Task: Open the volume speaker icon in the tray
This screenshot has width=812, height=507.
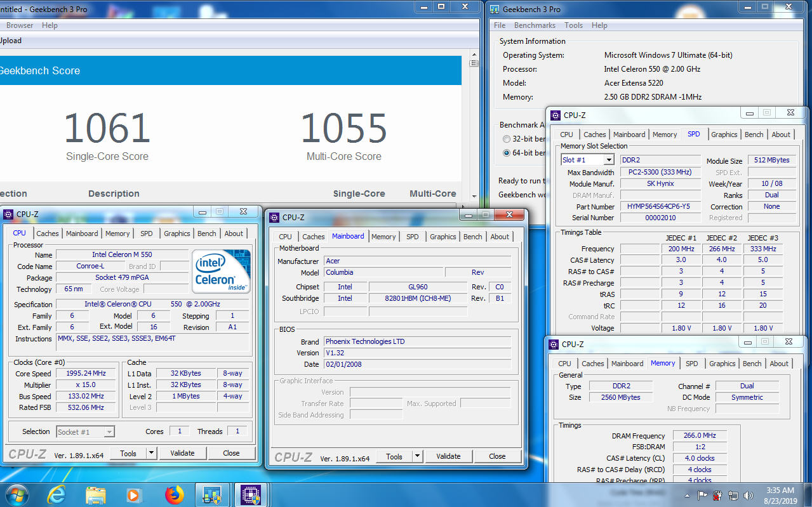Action: (749, 495)
